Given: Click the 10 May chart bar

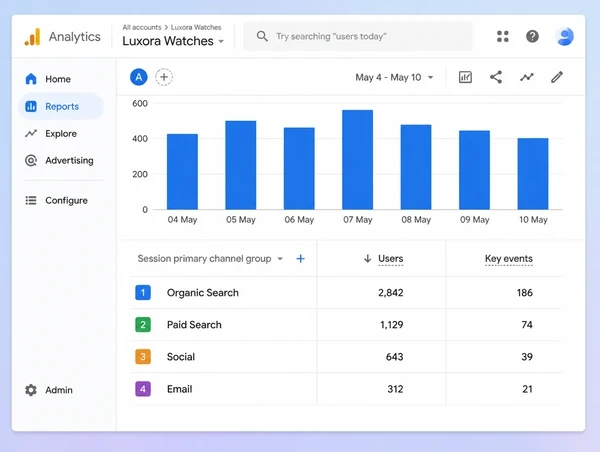Looking at the screenshot, I should [x=533, y=174].
